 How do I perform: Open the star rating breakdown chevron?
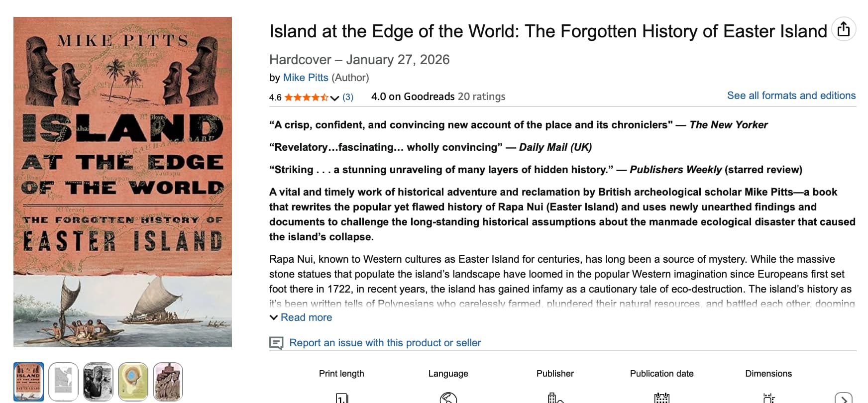pyautogui.click(x=334, y=98)
